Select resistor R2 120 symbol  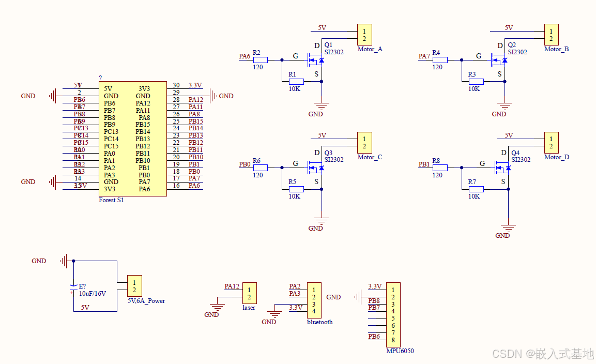pos(261,60)
